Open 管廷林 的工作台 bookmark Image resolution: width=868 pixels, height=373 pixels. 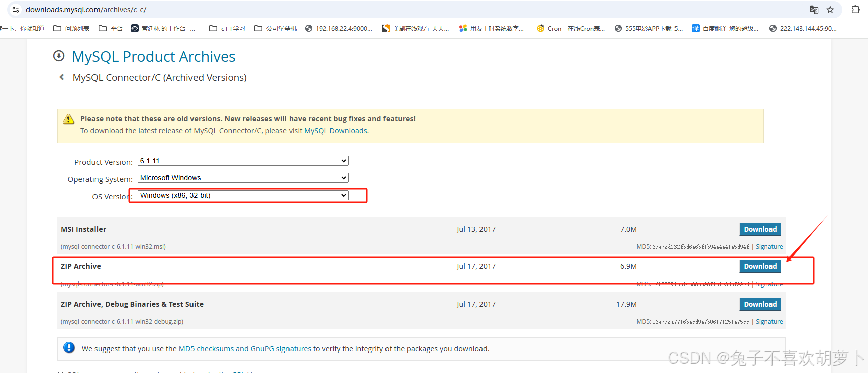(x=163, y=29)
